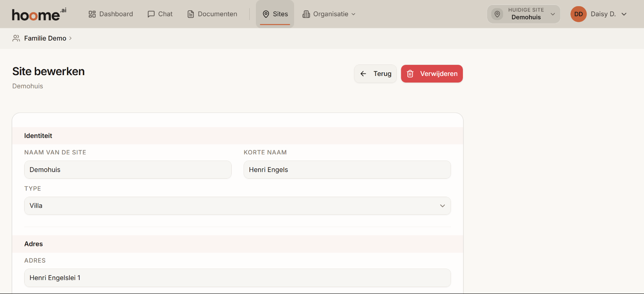
Task: Click the trash icon on Verwijderen
Action: pyautogui.click(x=410, y=74)
